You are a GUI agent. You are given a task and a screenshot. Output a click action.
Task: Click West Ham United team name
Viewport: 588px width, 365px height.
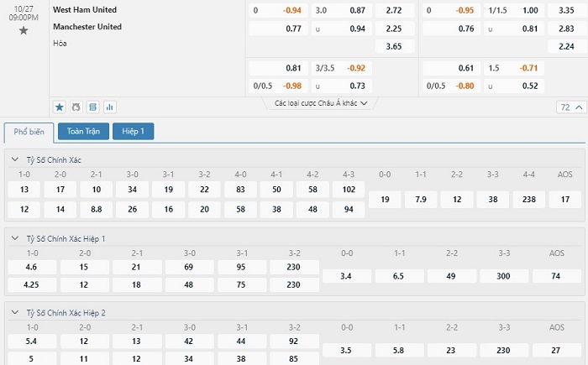pyautogui.click(x=85, y=10)
